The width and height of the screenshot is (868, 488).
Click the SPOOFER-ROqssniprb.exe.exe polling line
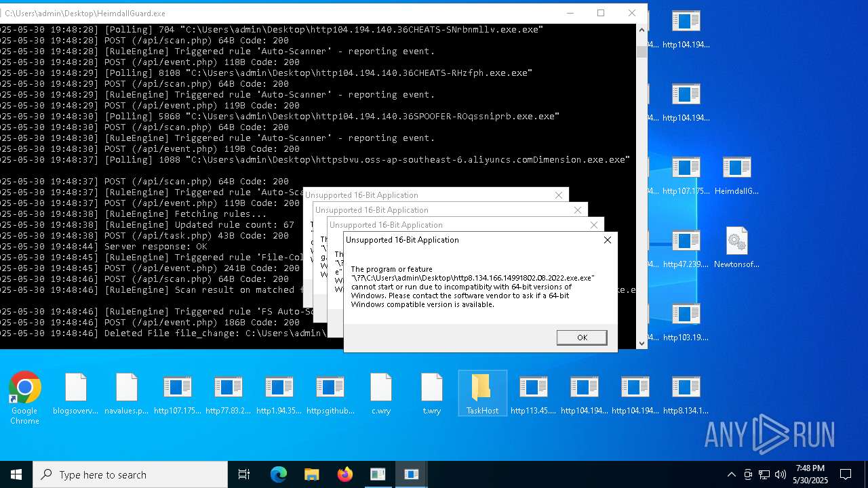point(280,117)
